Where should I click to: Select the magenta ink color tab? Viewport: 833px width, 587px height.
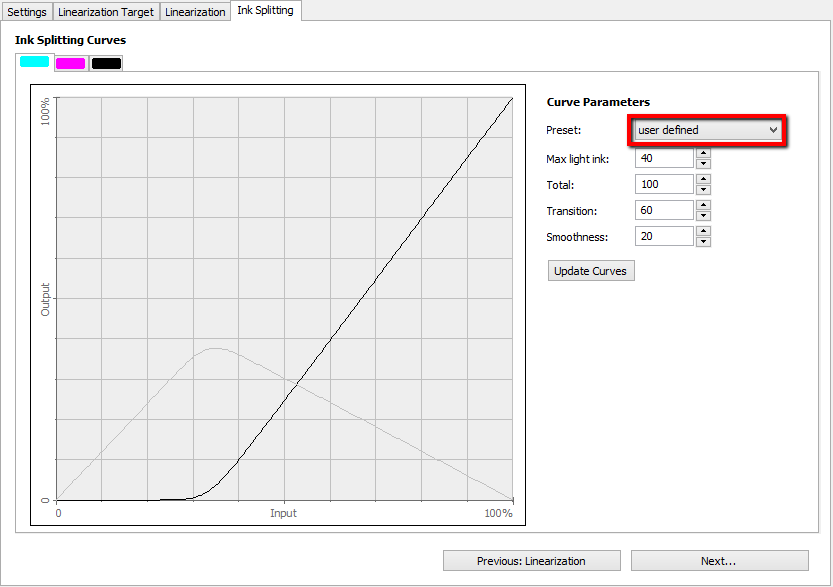pos(70,63)
